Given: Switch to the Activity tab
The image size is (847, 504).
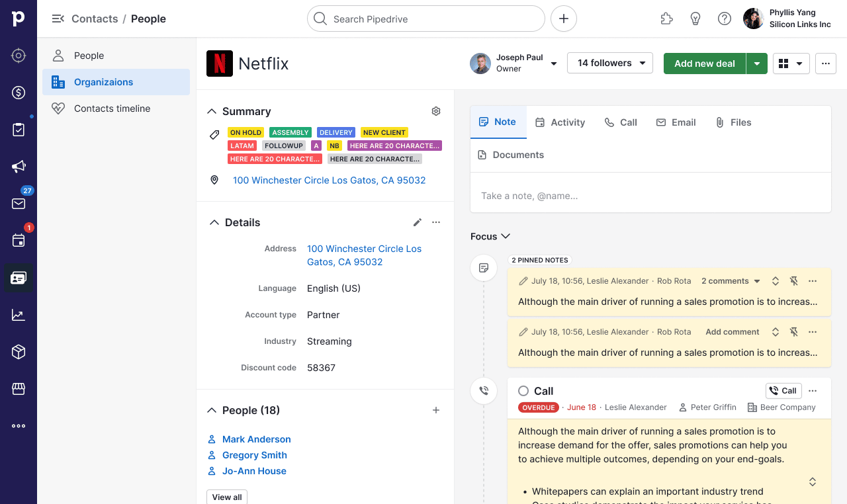Looking at the screenshot, I should (x=560, y=122).
